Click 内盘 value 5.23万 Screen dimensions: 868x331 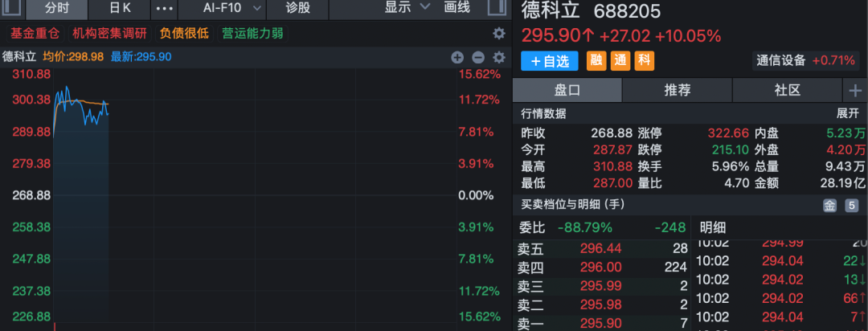tap(845, 133)
